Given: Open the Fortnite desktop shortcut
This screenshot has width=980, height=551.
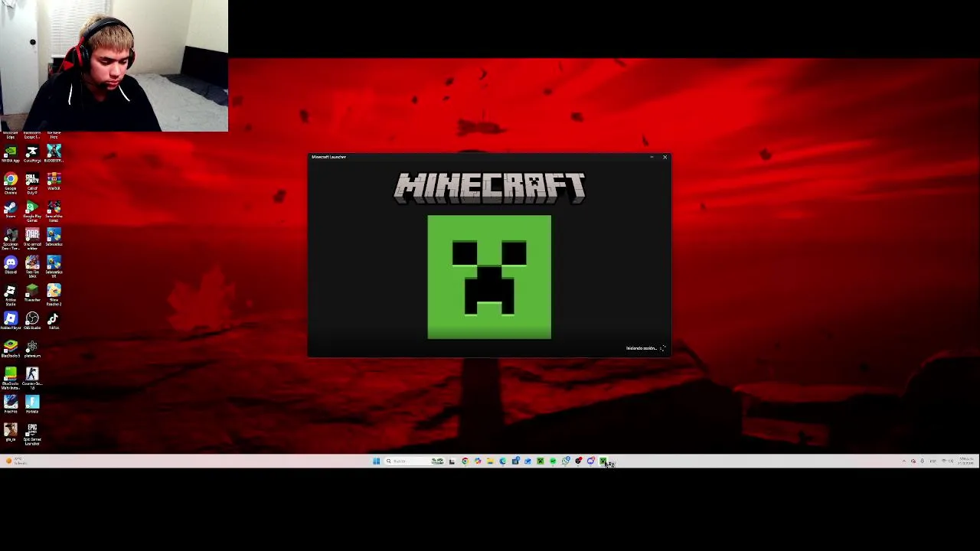Looking at the screenshot, I should click(32, 404).
